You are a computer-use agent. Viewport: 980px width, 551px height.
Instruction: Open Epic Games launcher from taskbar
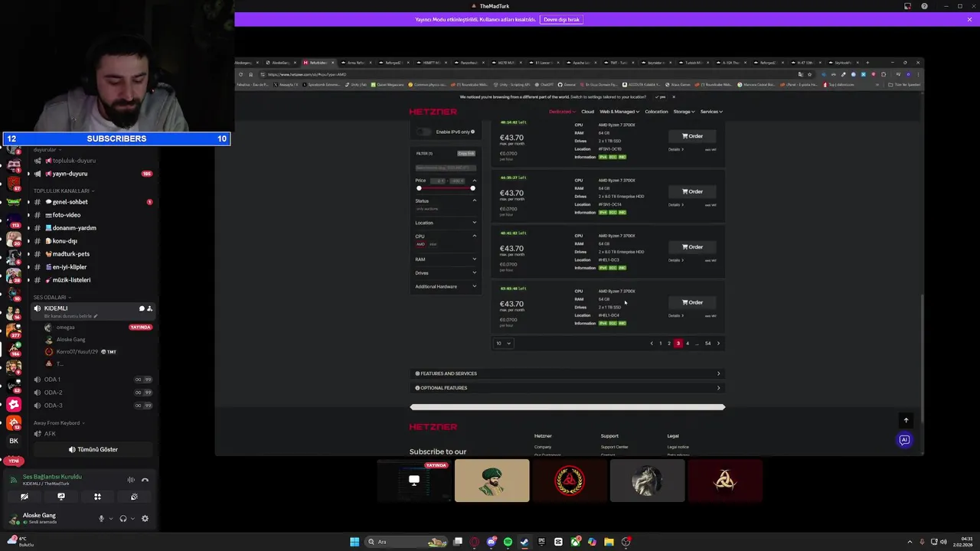pos(541,542)
